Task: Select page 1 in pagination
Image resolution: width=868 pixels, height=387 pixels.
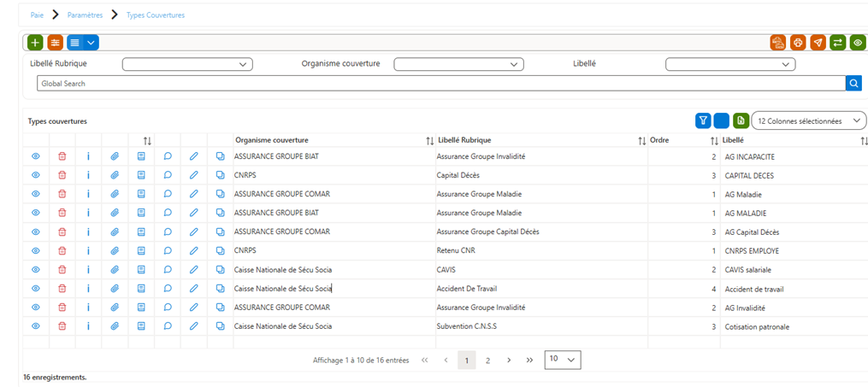Action: click(x=467, y=360)
